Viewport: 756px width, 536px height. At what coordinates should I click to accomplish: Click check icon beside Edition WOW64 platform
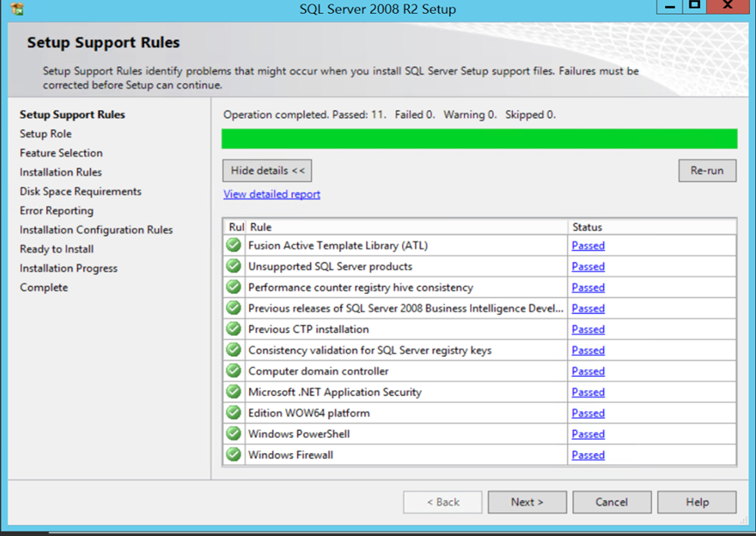click(233, 413)
